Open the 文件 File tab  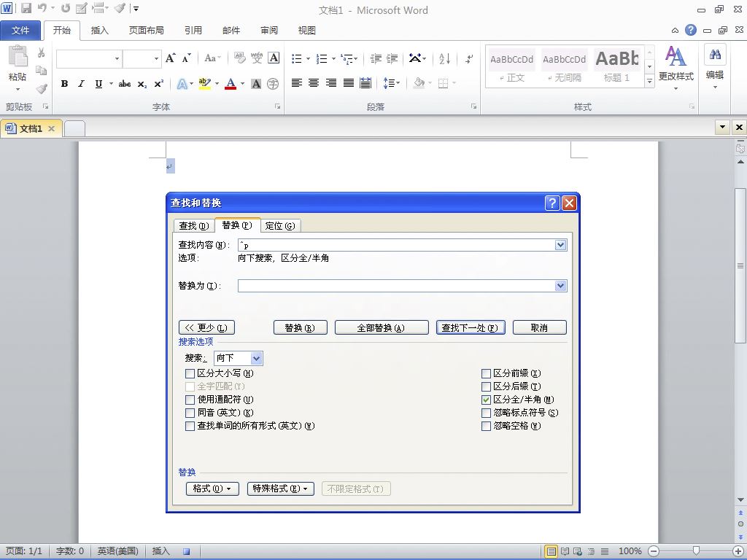20,31
